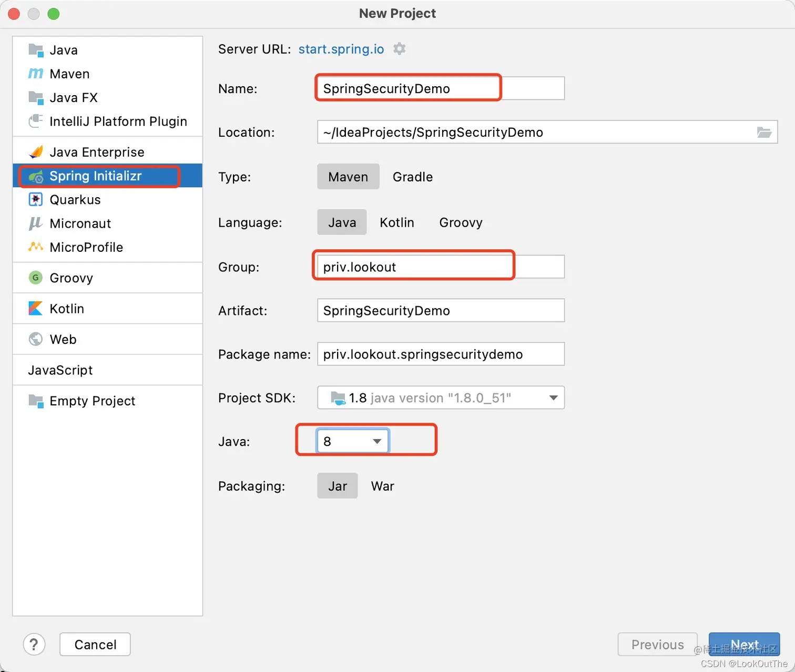Open the help question mark button
The height and width of the screenshot is (672, 795).
pos(34,644)
